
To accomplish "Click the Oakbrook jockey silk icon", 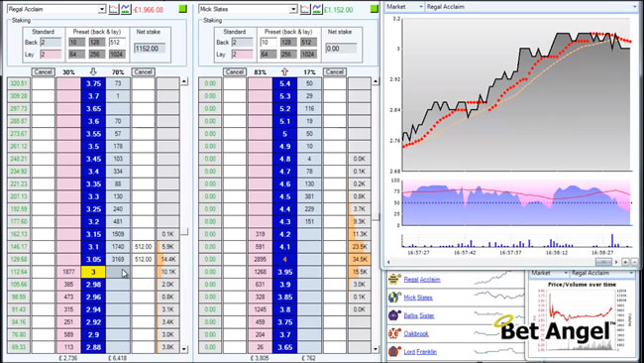I will (x=394, y=333).
